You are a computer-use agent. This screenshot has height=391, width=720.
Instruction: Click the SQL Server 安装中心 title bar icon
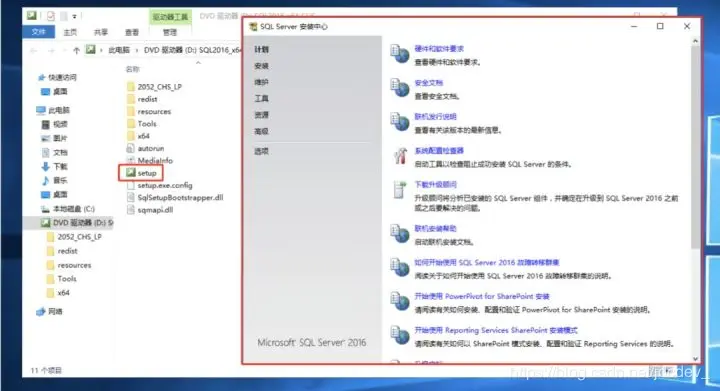tap(253, 27)
